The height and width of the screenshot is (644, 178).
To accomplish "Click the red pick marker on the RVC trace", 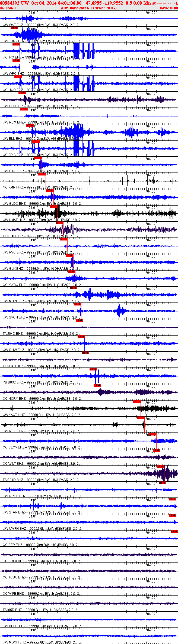I will 63,239.
